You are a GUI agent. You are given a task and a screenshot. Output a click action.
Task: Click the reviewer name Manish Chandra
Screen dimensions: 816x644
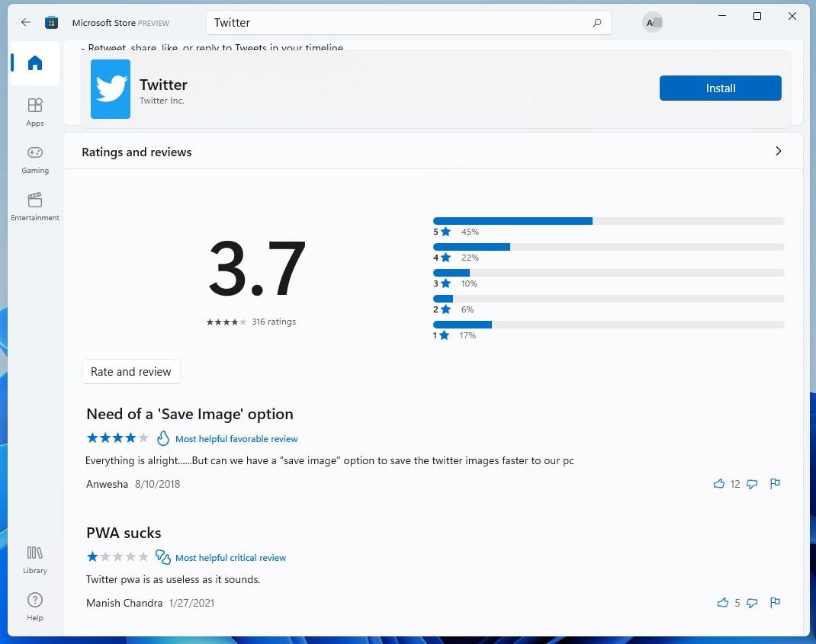(124, 603)
